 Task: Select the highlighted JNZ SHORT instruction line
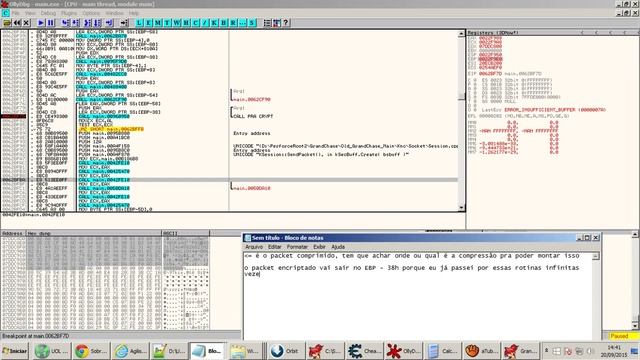click(111, 129)
